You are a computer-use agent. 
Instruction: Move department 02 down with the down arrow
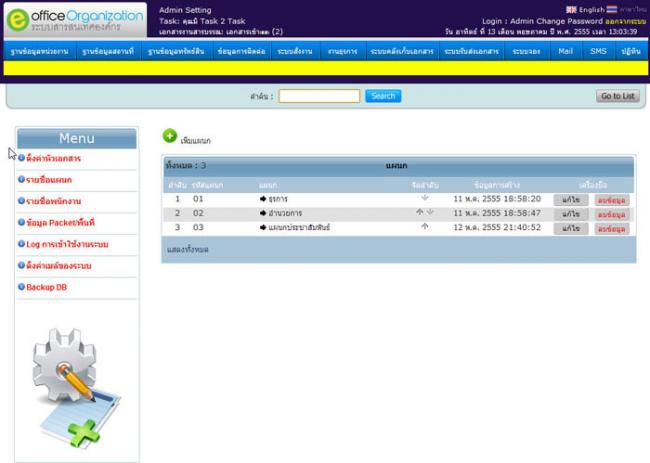tap(430, 212)
